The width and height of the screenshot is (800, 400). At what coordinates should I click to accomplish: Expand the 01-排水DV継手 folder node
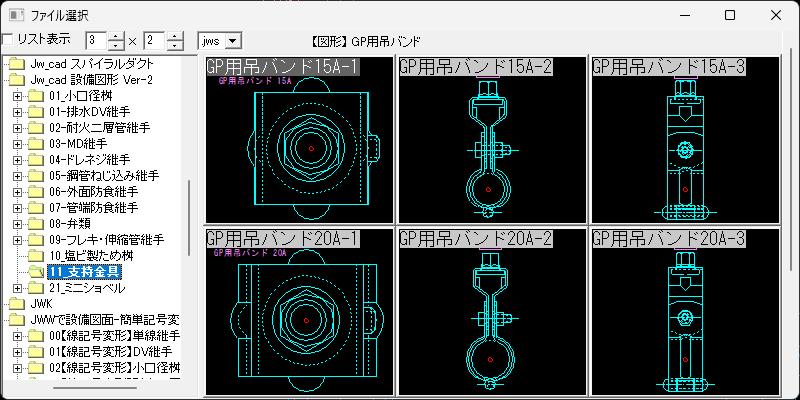[x=17, y=112]
